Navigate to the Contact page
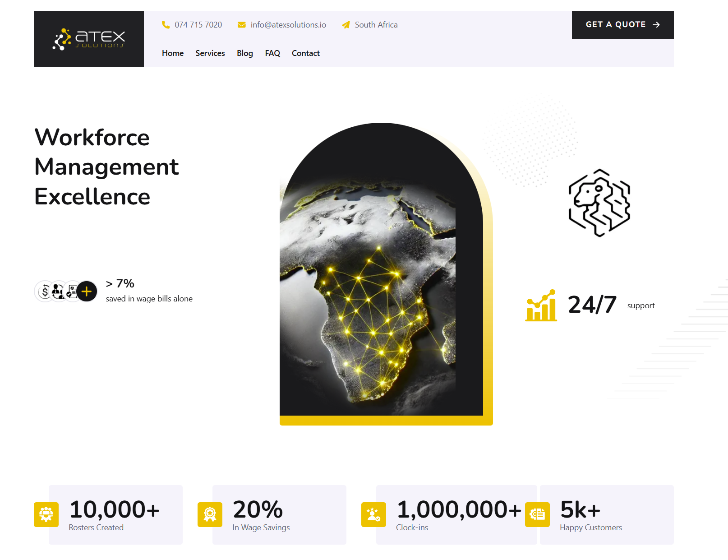728x560 pixels. pyautogui.click(x=306, y=53)
